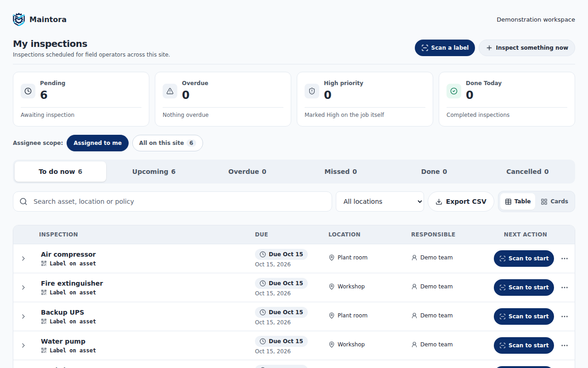Open more options for Backup UPS row
The width and height of the screenshot is (588, 368).
[x=565, y=316]
